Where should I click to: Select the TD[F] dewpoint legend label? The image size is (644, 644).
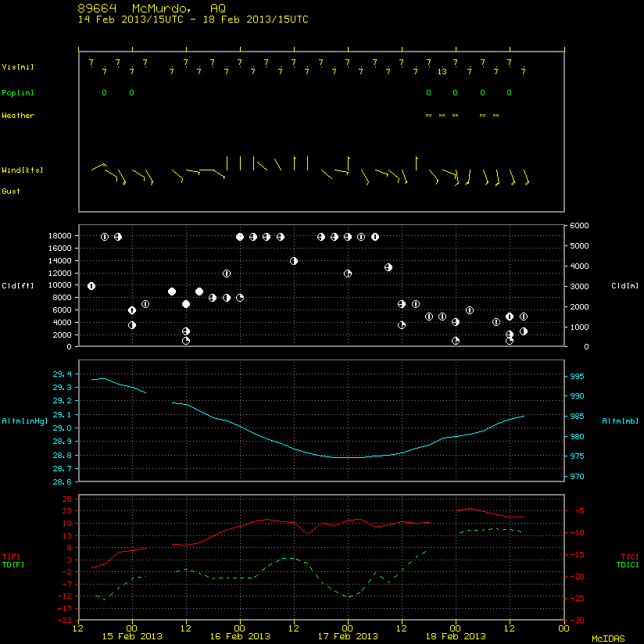point(13,565)
